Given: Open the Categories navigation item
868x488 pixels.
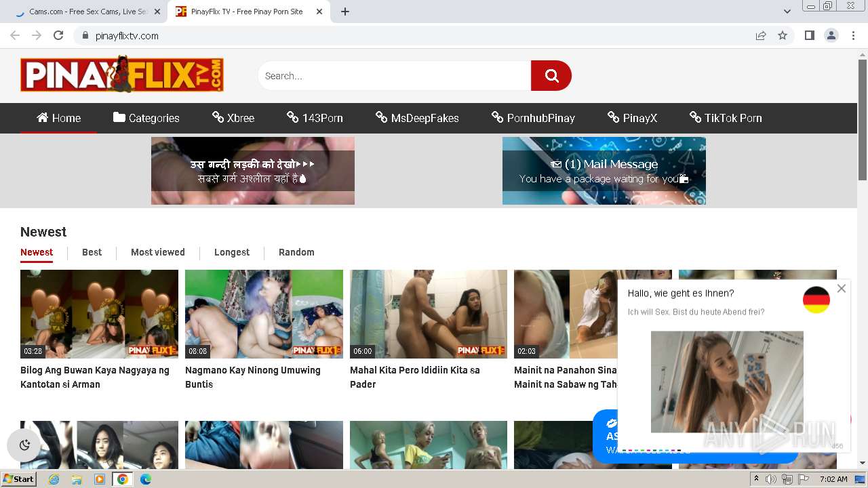Looking at the screenshot, I should click(146, 118).
